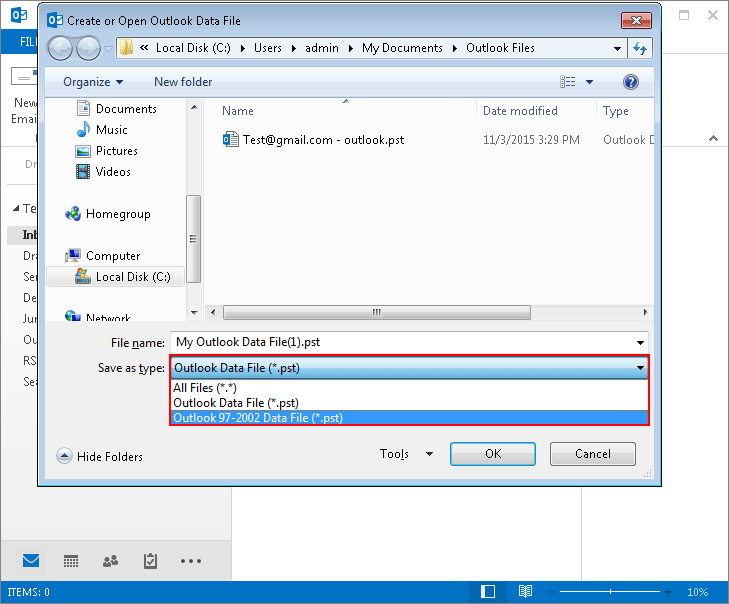
Task: Select Local Disk (C:) in navigation pane
Action: (x=115, y=277)
